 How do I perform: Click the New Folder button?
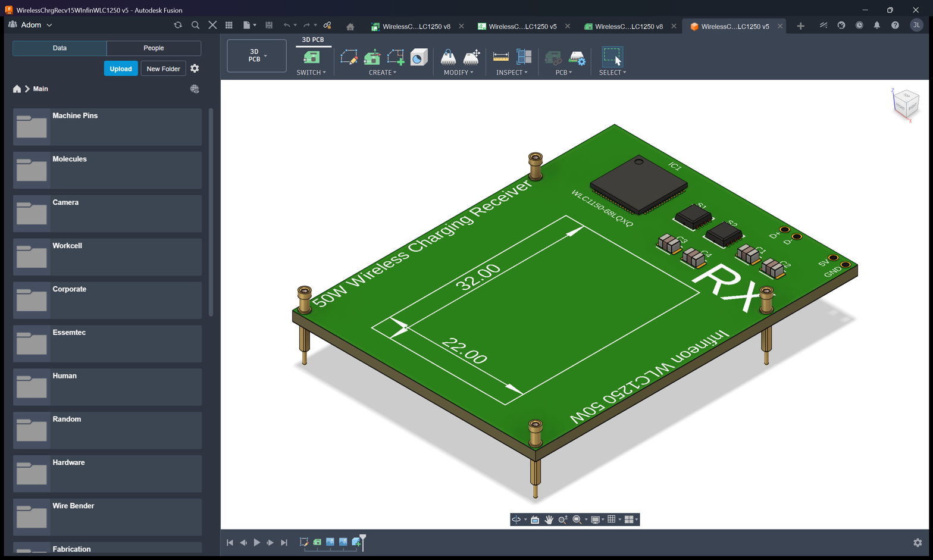(163, 68)
